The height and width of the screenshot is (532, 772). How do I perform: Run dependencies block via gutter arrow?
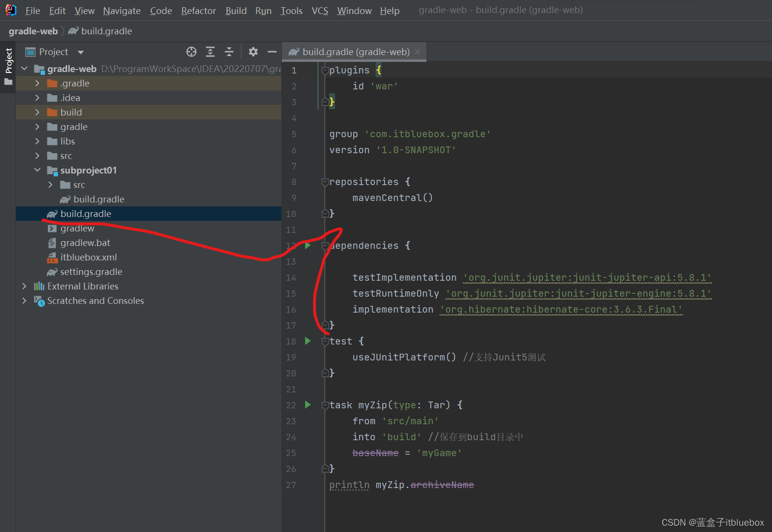tap(308, 245)
